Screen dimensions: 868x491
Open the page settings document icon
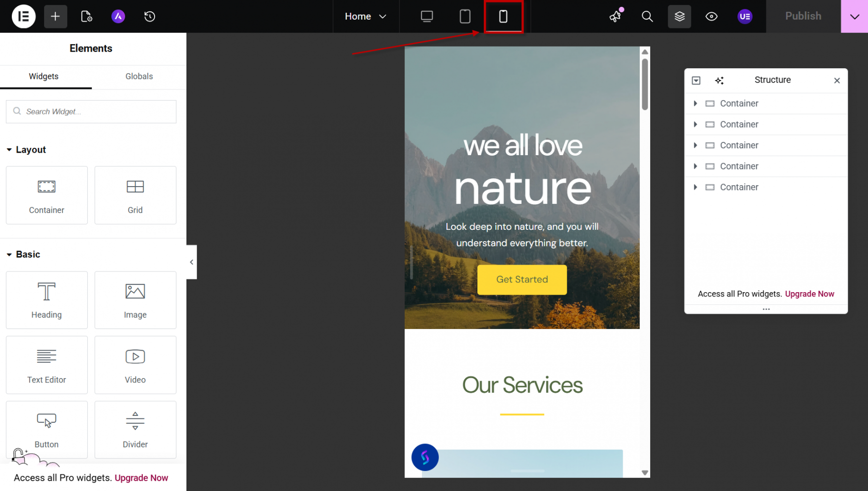(x=86, y=16)
